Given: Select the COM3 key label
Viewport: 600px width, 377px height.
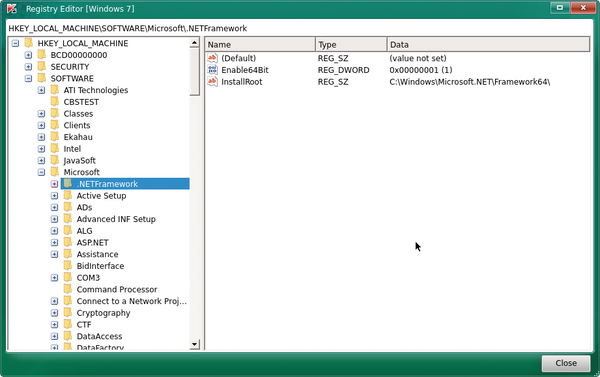Looking at the screenshot, I should pyautogui.click(x=88, y=277).
